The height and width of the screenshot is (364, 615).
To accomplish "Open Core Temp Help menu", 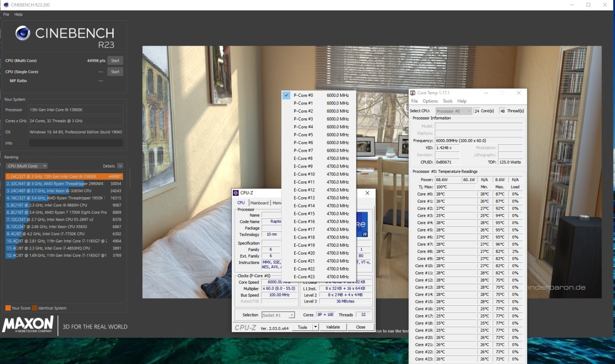I will point(462,101).
